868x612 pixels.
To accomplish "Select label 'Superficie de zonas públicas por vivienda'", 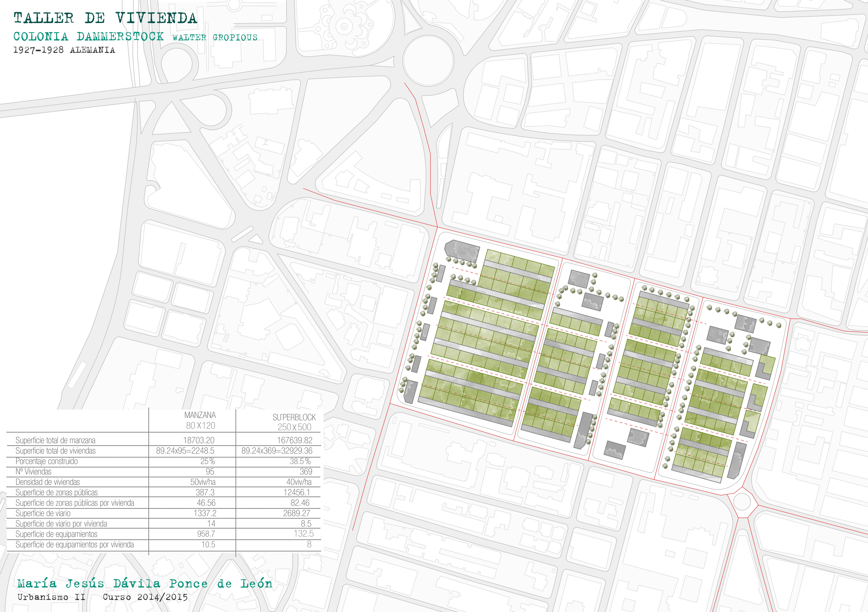I will pos(75,503).
